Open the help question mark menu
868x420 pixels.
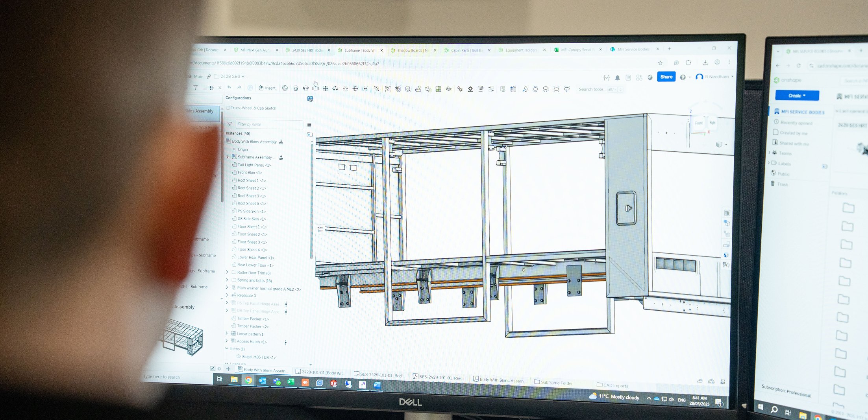point(683,77)
